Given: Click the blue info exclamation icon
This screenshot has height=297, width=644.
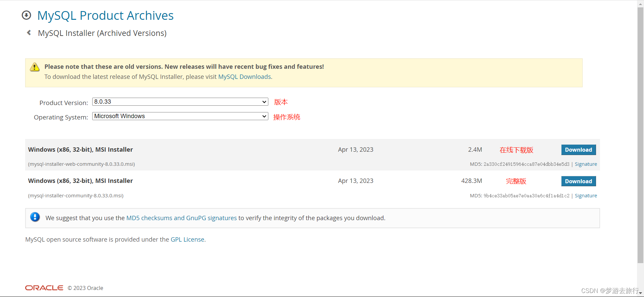Looking at the screenshot, I should tap(35, 217).
